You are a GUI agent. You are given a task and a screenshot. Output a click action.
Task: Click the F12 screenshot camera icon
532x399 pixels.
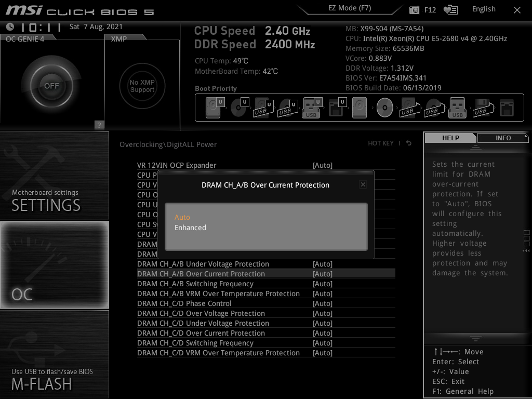coord(414,10)
